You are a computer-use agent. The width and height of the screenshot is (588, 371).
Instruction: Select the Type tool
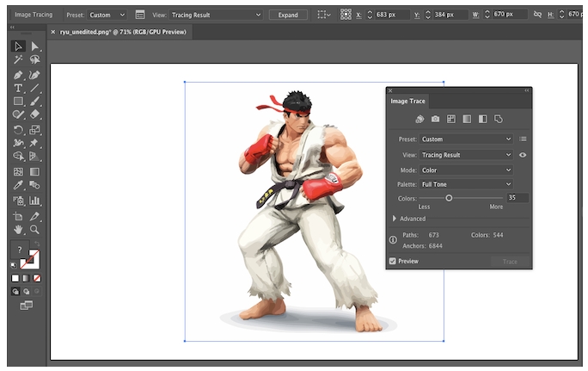pyautogui.click(x=18, y=88)
